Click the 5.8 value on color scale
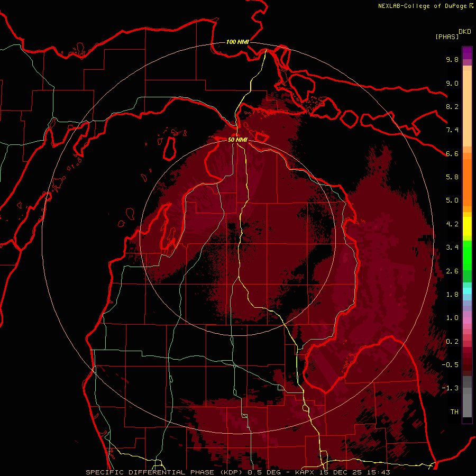 [452, 177]
